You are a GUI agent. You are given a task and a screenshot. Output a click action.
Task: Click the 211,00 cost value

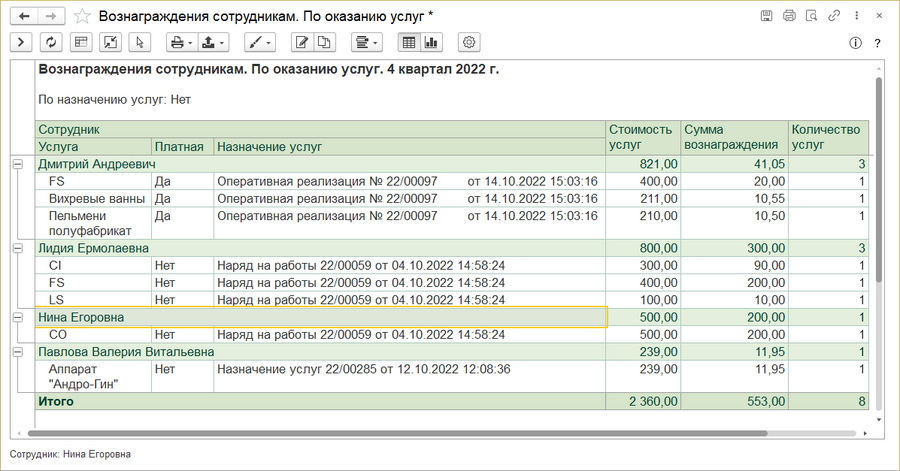click(x=658, y=198)
